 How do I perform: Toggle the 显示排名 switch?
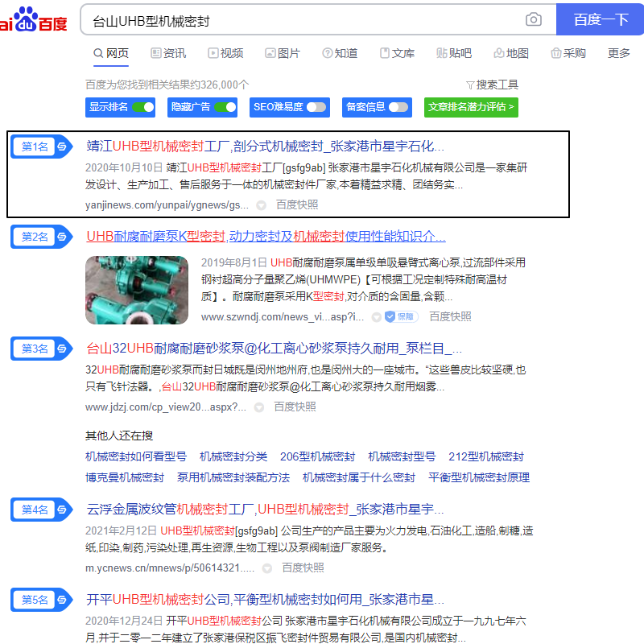(x=143, y=107)
